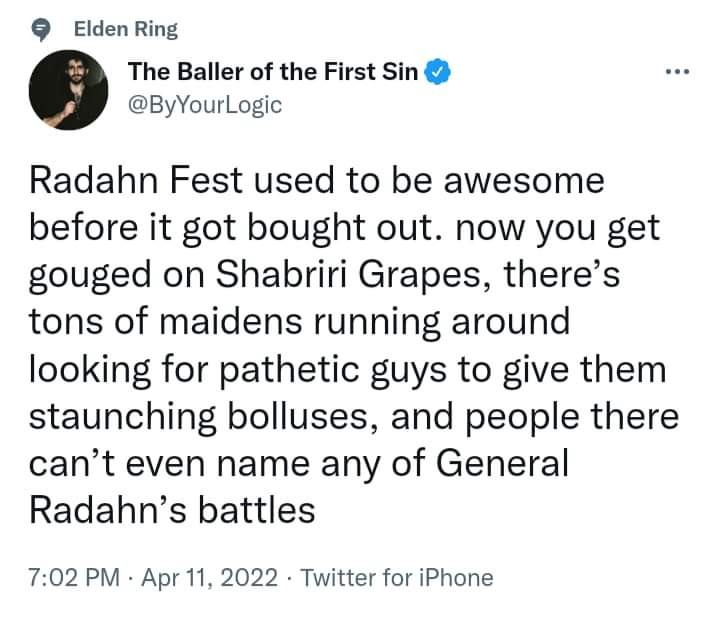Click the words Radahn's battles ending the tweet
Screen dimensions: 720x617
pyautogui.click(x=172, y=510)
